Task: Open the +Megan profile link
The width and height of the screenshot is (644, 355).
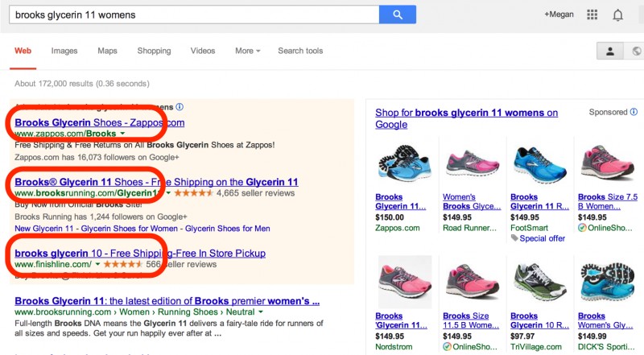Action: click(x=559, y=14)
